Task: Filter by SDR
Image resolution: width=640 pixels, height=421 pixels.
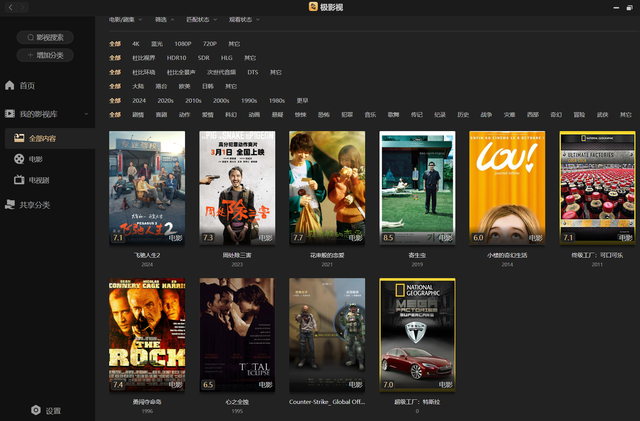Action: (204, 58)
